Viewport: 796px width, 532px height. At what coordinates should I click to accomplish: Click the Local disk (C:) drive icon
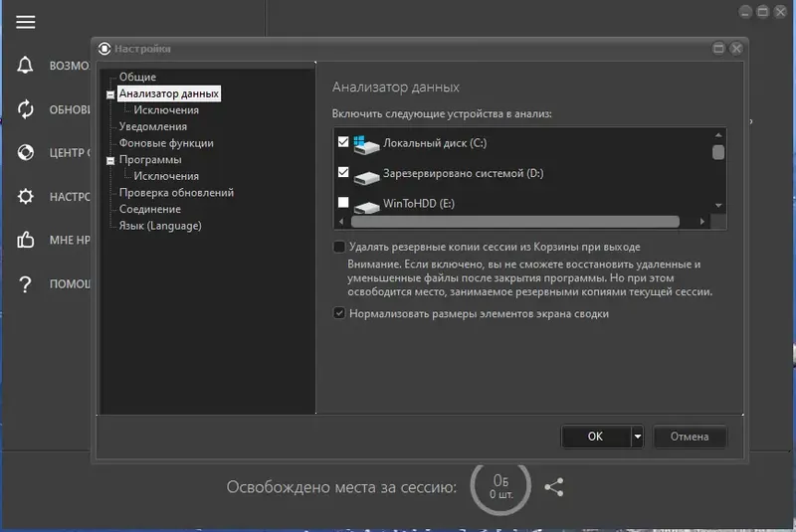click(366, 144)
